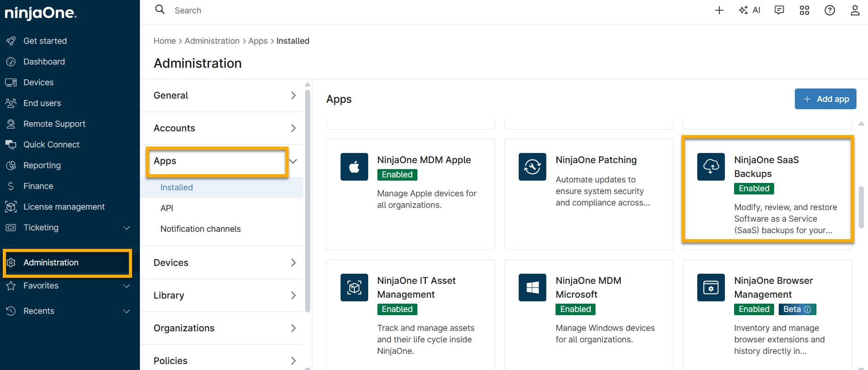The image size is (868, 370).
Task: Click Enabled badge on IT Asset Management
Action: pos(397,309)
